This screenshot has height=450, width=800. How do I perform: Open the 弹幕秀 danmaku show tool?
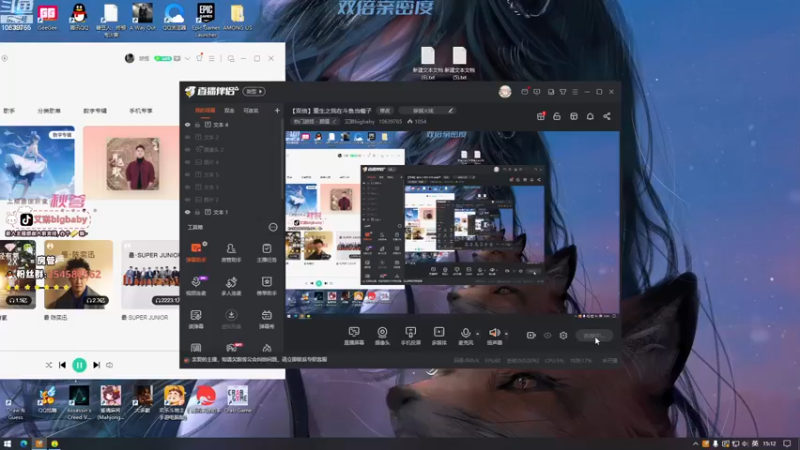pyautogui.click(x=266, y=319)
